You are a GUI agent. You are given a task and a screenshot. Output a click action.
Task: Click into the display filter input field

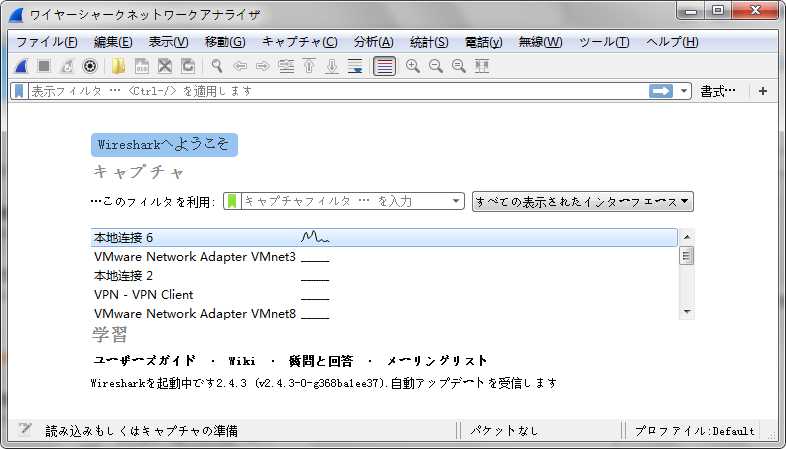point(338,91)
